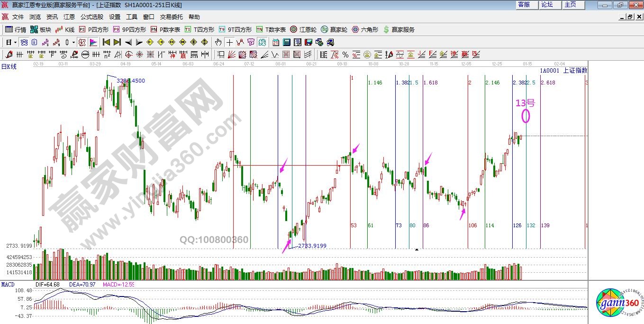Viewport: 644px width, 324px height.
Task: Expand the candlestick chart type dropdown
Action: tap(73, 42)
